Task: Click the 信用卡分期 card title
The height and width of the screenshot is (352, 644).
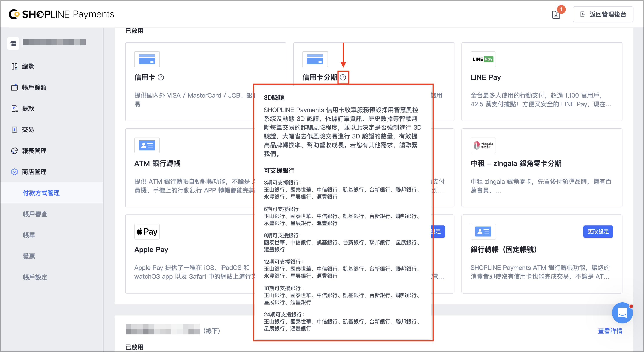Action: click(x=320, y=78)
